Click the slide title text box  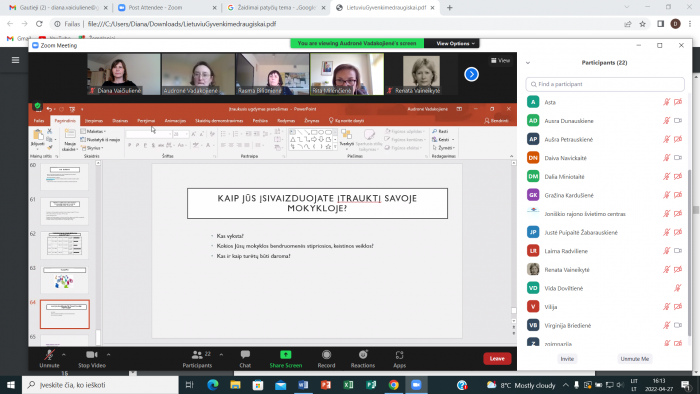pyautogui.click(x=317, y=203)
